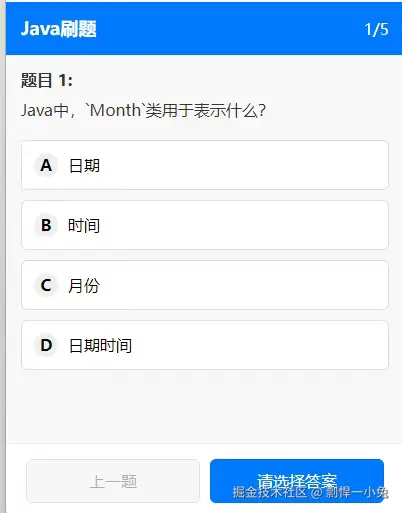Click the circular A letter badge

[x=46, y=165]
